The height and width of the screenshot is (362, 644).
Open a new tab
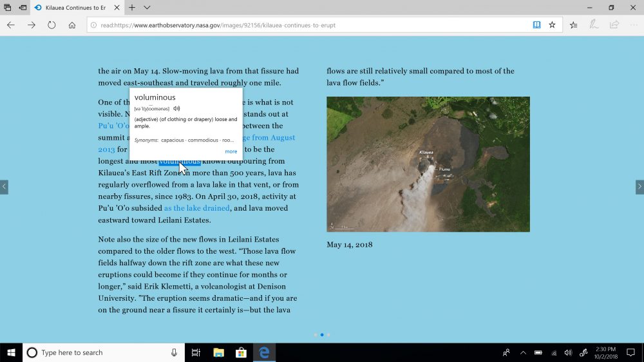[x=131, y=8]
